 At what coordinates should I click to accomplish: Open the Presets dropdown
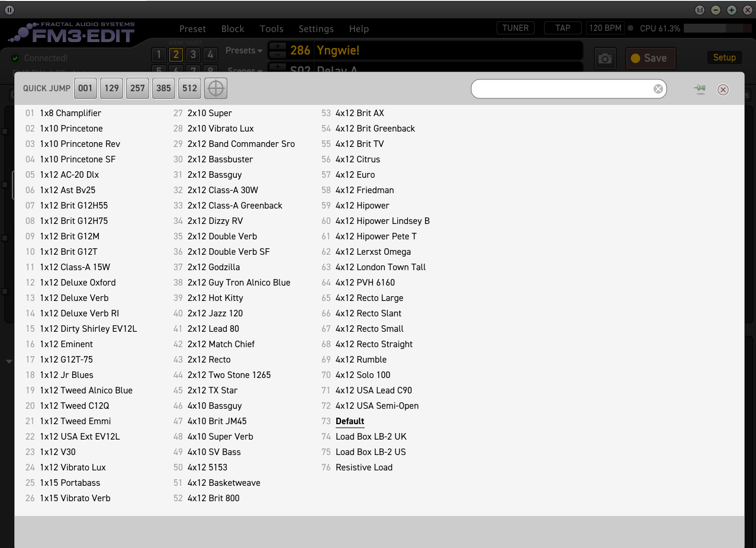(244, 50)
